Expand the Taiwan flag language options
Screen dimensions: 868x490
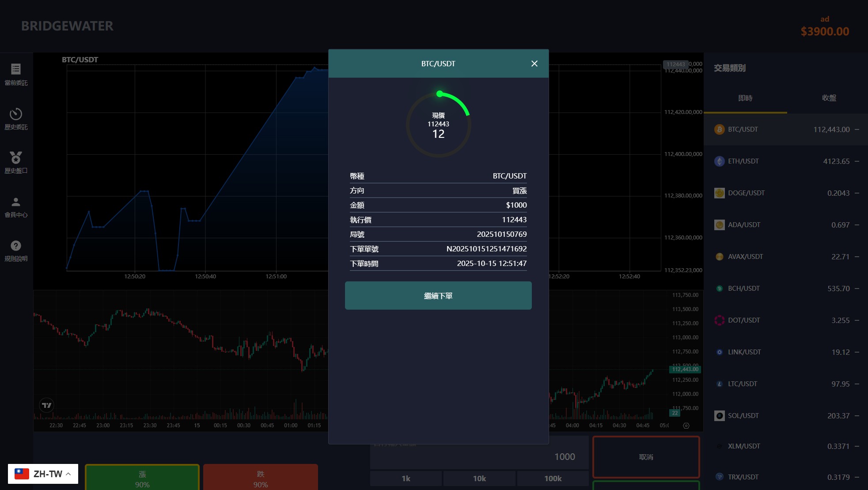[x=21, y=473]
